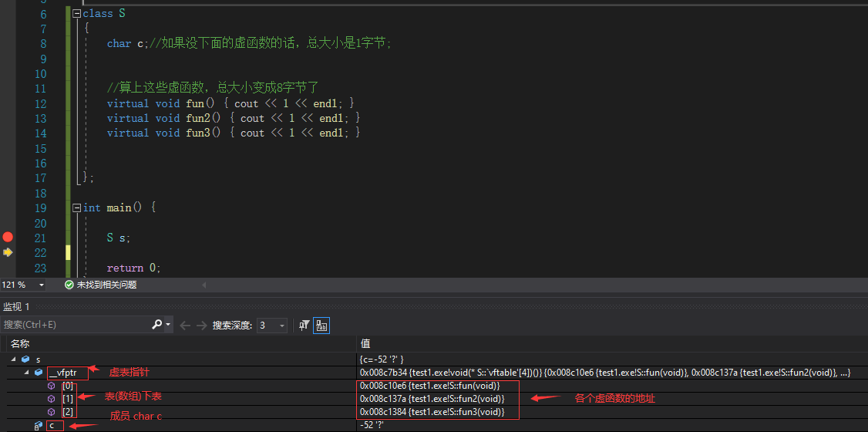Click the virtual void fun3() line 14
Image resolution: width=868 pixels, height=432 pixels.
pos(234,133)
